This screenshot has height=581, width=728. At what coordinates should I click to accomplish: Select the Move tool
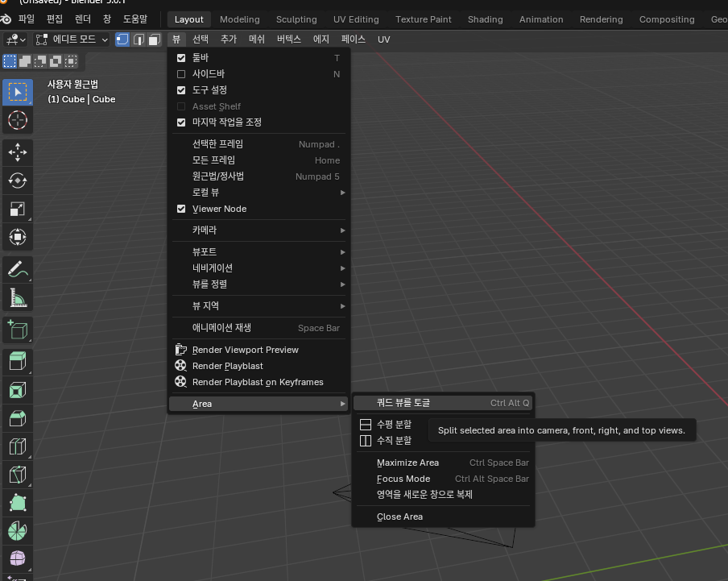pyautogui.click(x=18, y=152)
